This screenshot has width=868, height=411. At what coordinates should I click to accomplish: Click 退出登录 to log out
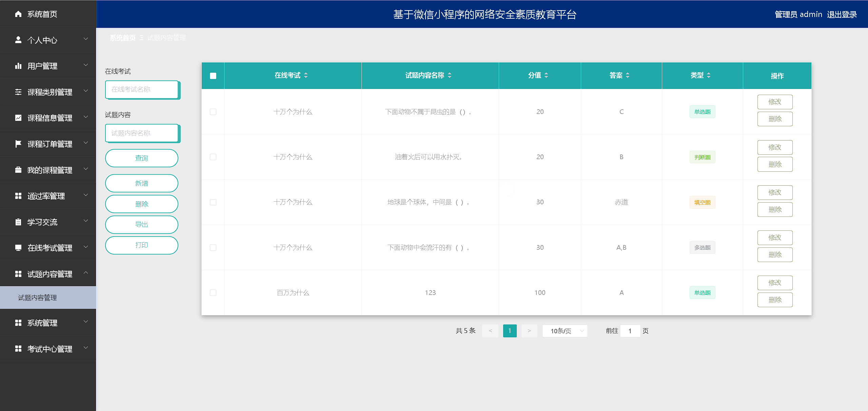pos(842,14)
